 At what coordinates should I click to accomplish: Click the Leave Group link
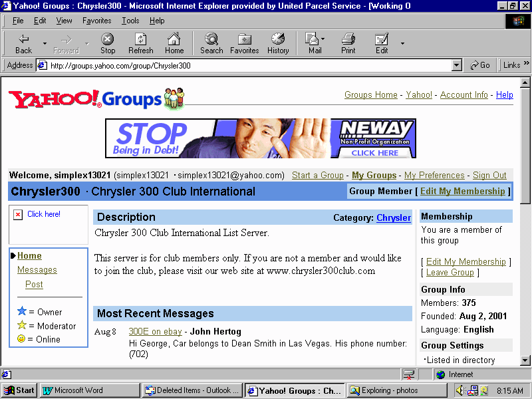point(450,272)
